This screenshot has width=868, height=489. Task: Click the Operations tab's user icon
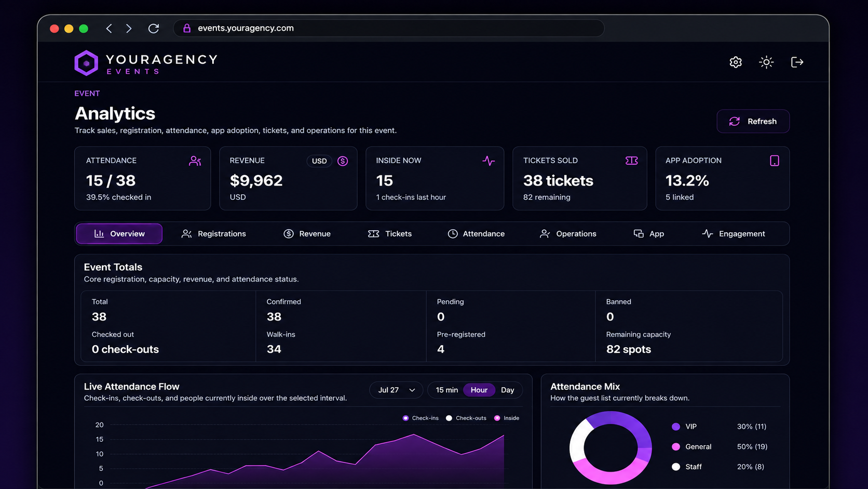click(545, 234)
